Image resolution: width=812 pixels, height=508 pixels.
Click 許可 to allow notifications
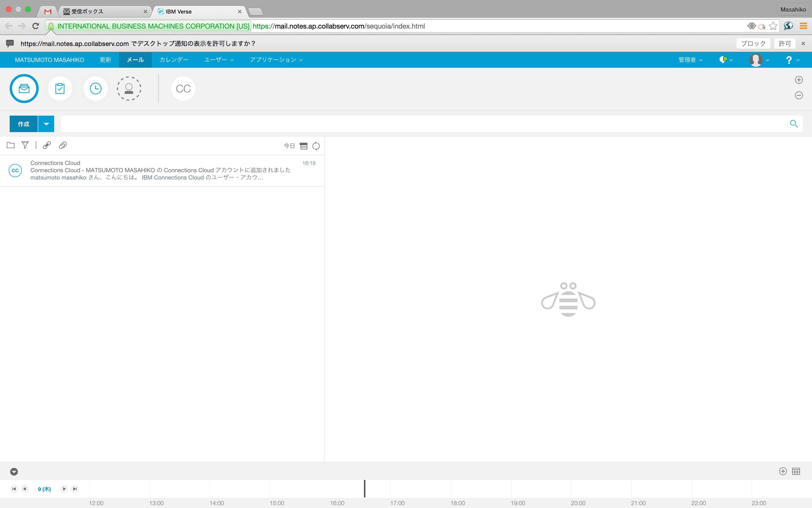point(785,43)
